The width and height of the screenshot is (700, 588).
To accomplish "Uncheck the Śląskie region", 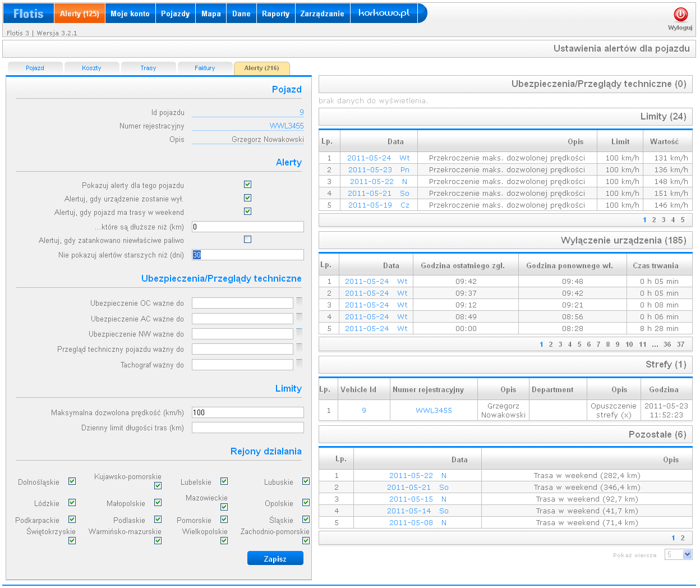I will pyautogui.click(x=306, y=520).
